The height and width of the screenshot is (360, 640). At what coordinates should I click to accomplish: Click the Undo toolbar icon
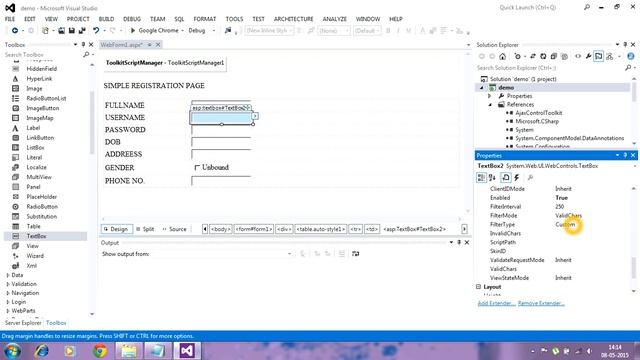[96, 31]
